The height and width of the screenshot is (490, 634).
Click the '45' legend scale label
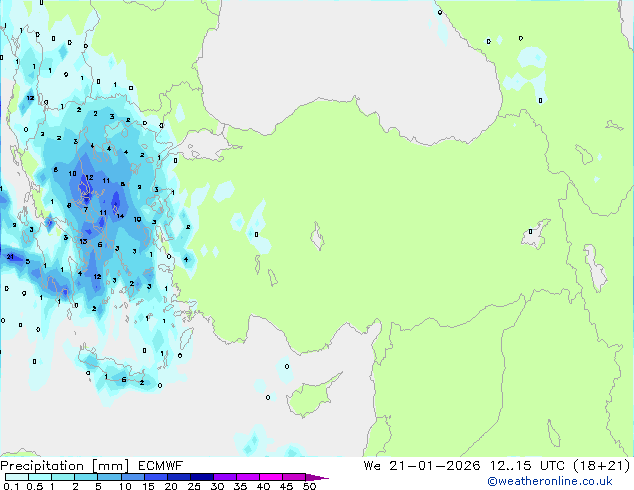(x=286, y=486)
